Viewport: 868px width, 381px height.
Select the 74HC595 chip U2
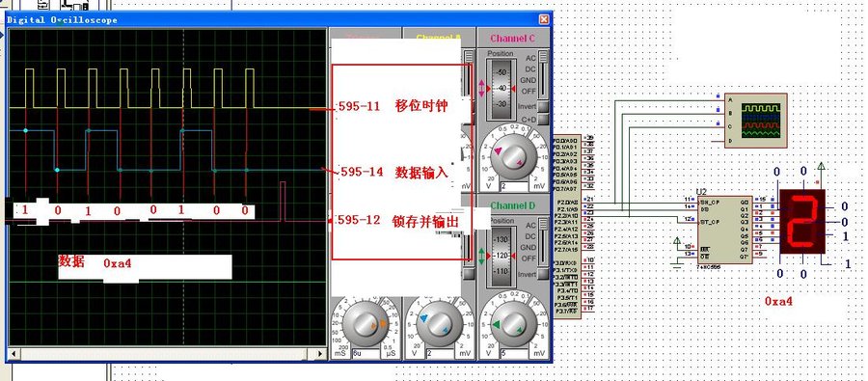pos(724,230)
